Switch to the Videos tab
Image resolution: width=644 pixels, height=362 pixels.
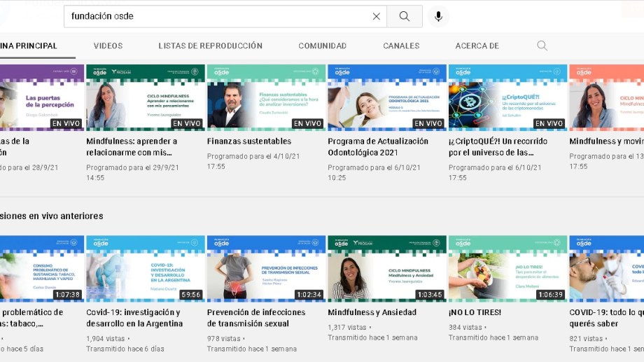click(108, 46)
